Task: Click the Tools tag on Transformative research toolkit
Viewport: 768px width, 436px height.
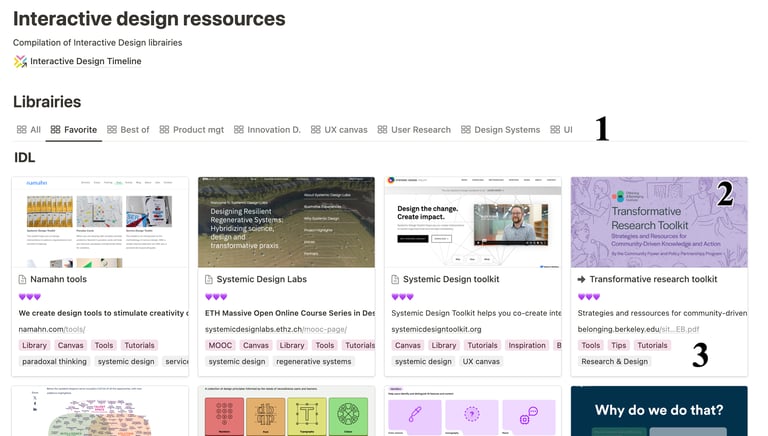Action: click(x=591, y=345)
